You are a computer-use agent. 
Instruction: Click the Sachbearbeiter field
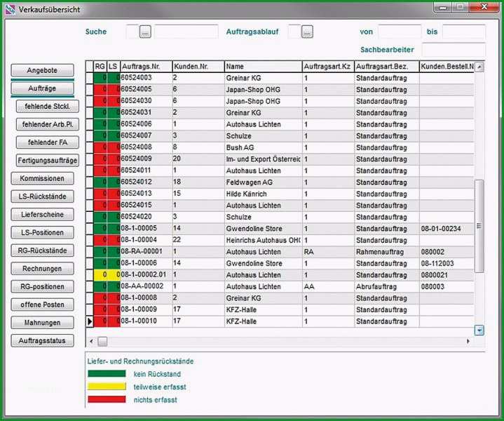click(x=454, y=50)
